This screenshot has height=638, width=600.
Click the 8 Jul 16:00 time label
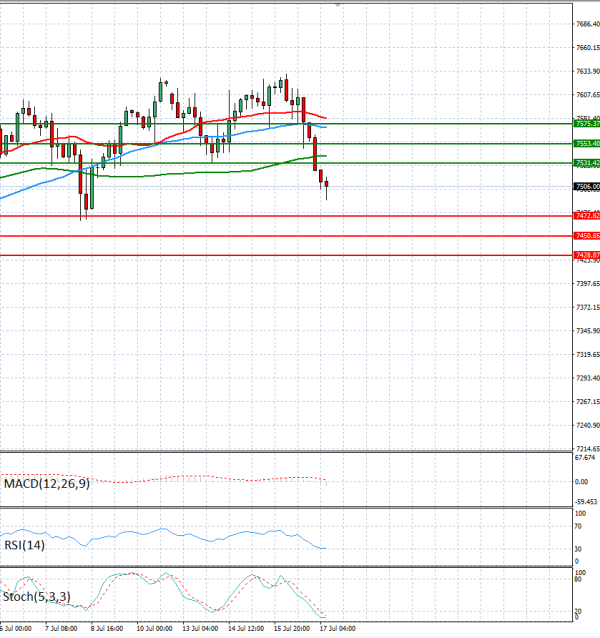107,629
